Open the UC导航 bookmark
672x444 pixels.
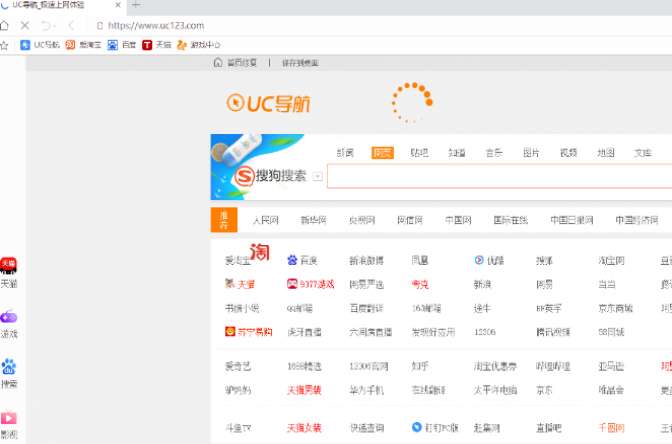(40, 45)
